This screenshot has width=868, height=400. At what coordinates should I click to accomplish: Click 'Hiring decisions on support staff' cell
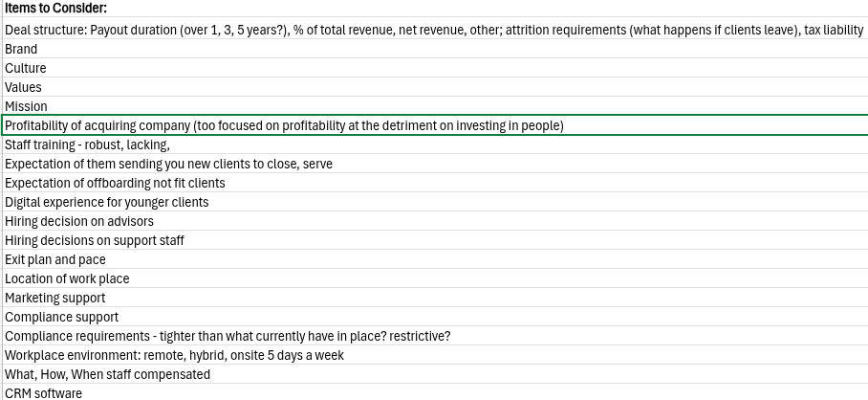(435, 240)
